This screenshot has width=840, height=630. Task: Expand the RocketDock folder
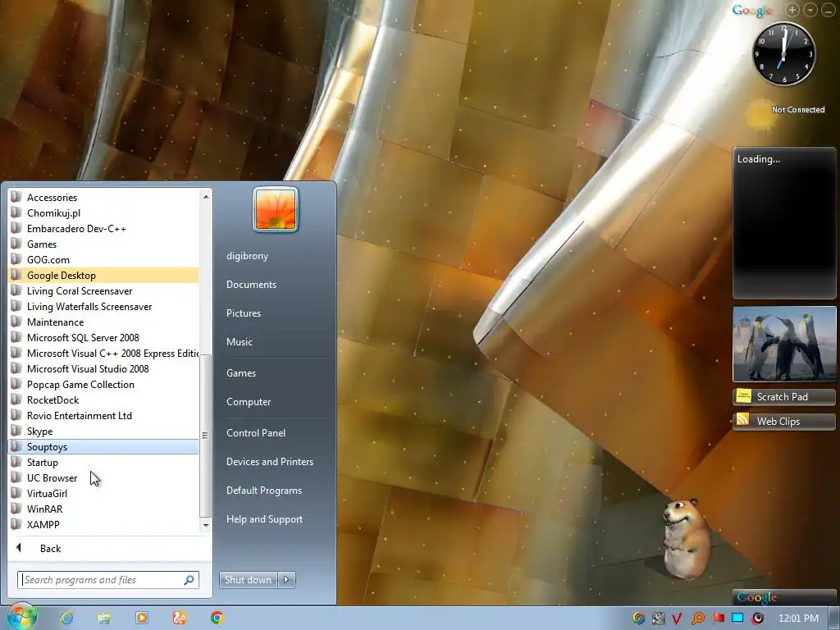pos(103,399)
